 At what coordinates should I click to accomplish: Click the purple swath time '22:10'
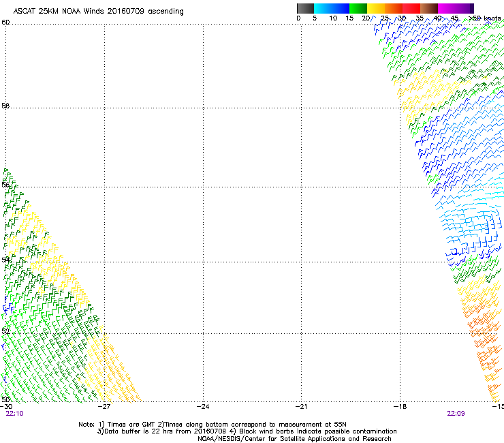pos(14,414)
